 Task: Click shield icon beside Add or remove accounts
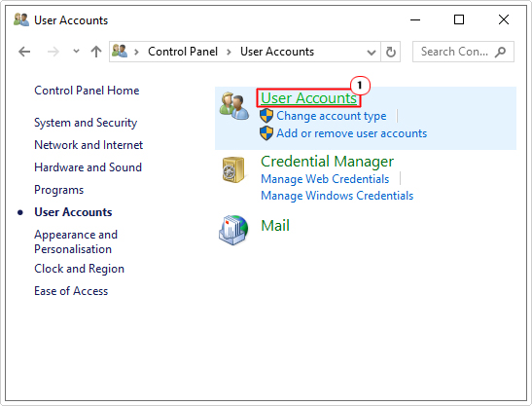coord(266,133)
